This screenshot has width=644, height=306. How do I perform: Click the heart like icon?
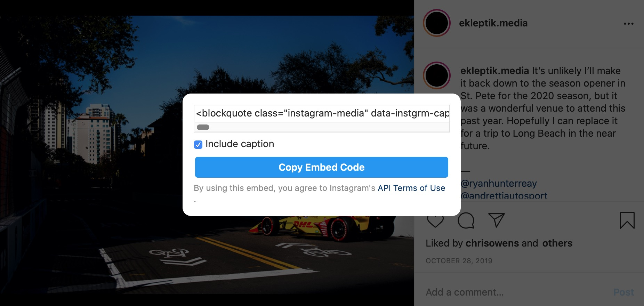point(435,222)
